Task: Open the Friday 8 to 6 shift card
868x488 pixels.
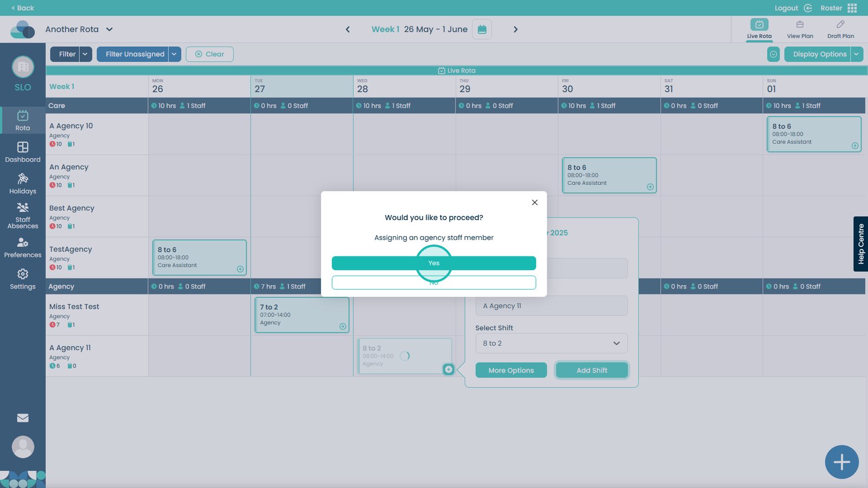Action: tap(609, 175)
